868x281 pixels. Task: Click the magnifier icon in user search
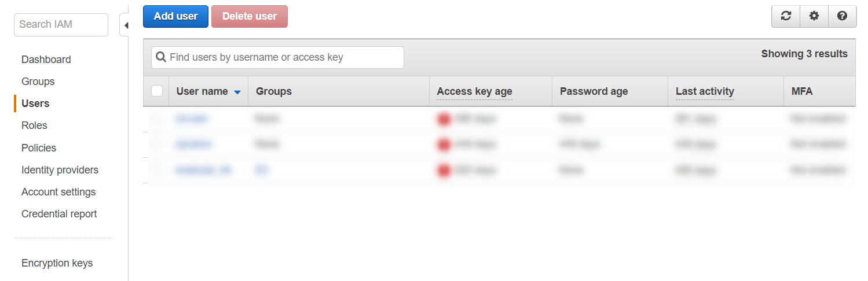tap(160, 57)
